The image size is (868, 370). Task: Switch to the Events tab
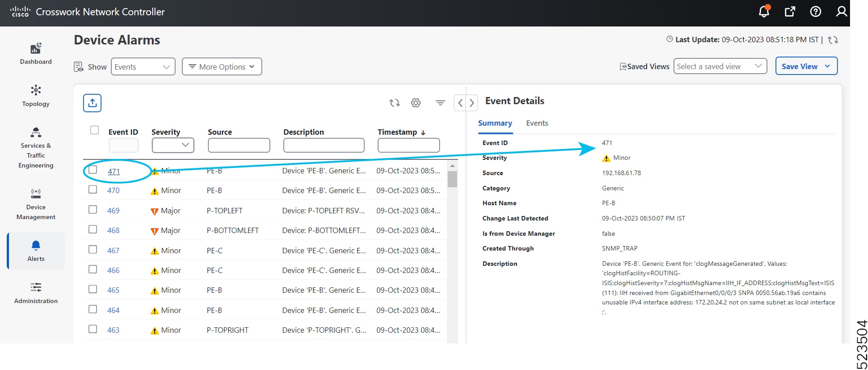(x=537, y=123)
